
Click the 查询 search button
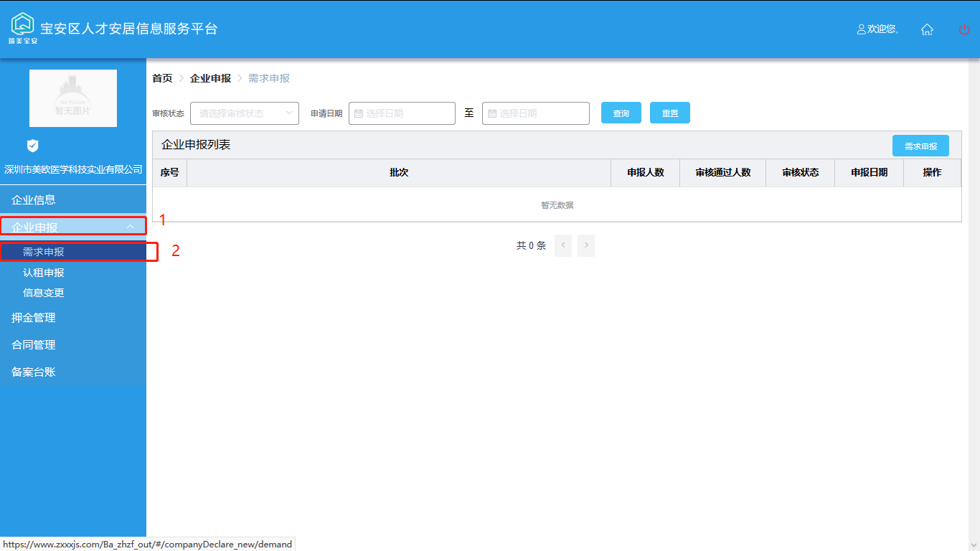(621, 113)
